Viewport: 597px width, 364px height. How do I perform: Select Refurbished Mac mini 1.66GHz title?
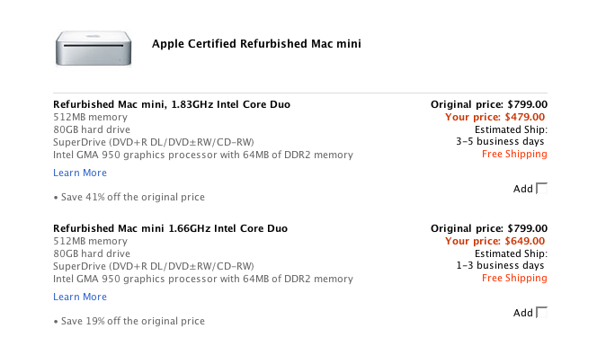(x=170, y=228)
